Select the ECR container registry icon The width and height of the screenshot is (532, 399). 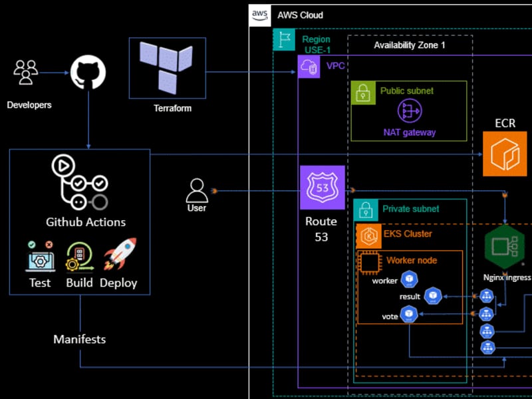[x=505, y=154]
